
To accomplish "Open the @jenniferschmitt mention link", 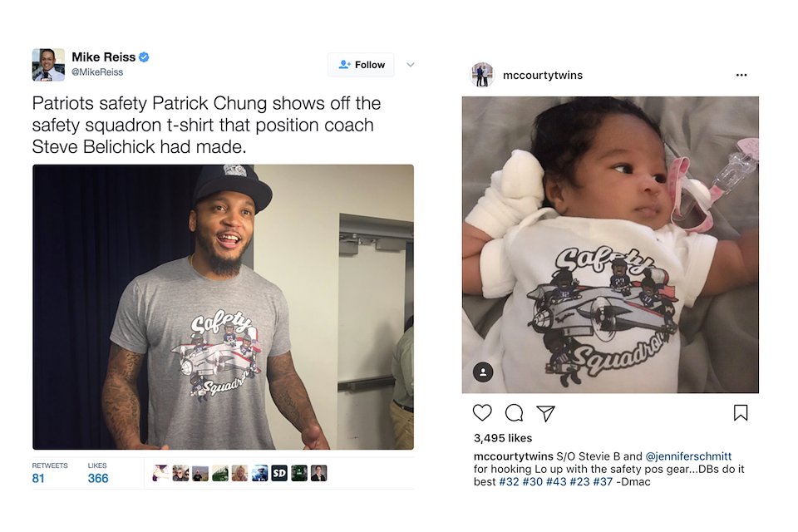I will click(x=688, y=456).
